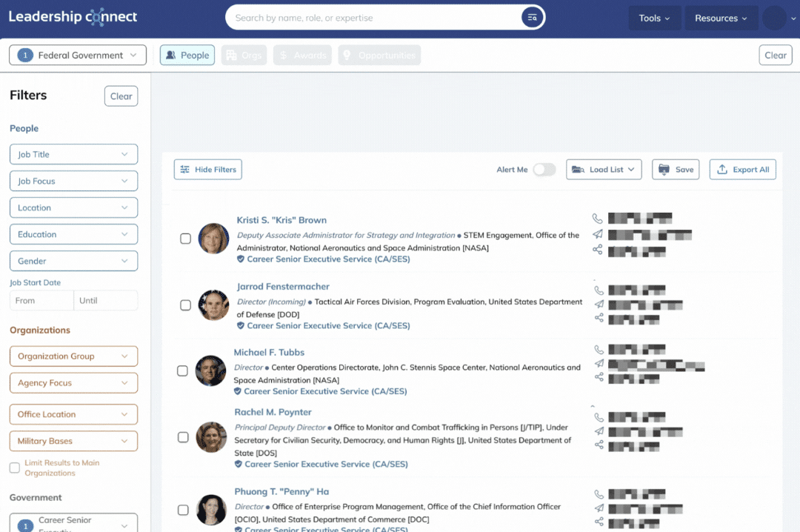Viewport: 800px width, 532px height.
Task: Click the Job Start Date From field
Action: point(41,301)
